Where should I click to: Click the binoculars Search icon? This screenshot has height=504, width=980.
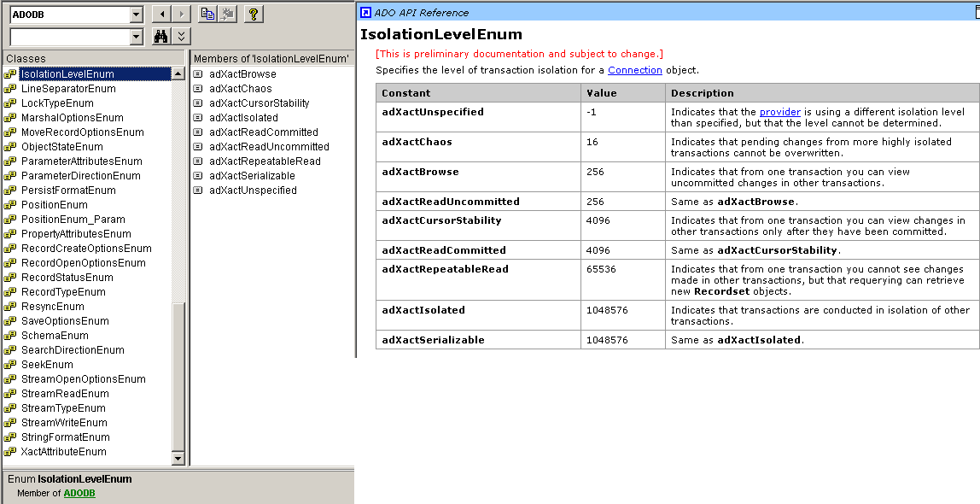pyautogui.click(x=161, y=36)
